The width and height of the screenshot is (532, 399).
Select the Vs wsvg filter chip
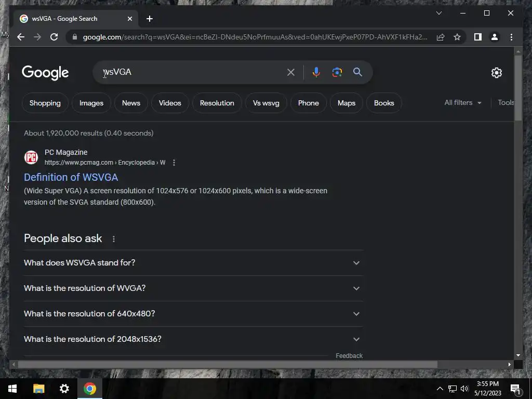pyautogui.click(x=266, y=103)
